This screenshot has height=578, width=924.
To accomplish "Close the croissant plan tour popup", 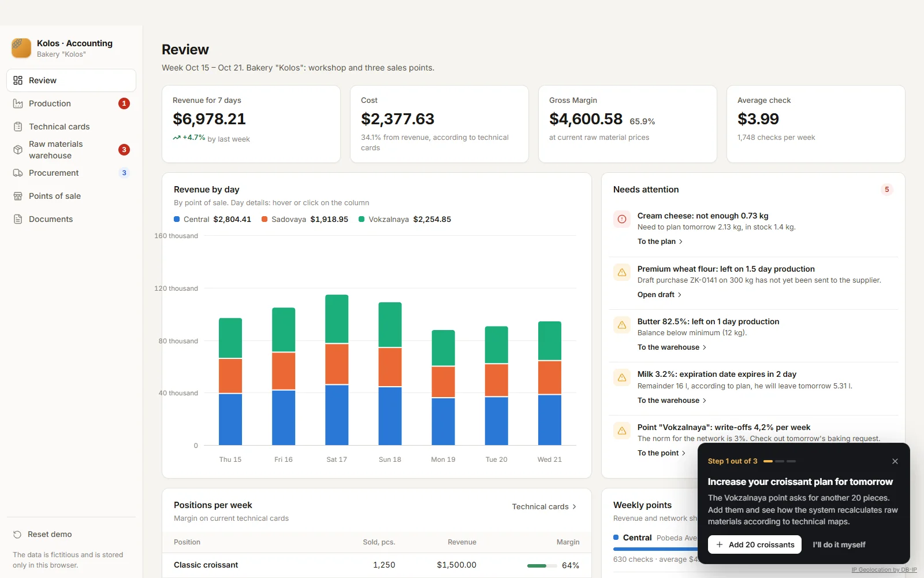I will 895,461.
